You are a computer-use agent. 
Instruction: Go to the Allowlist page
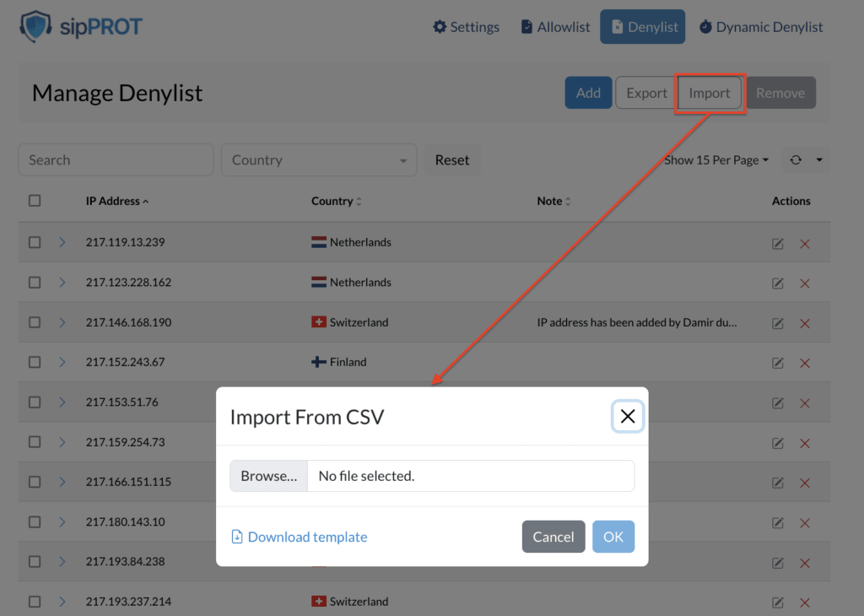point(555,27)
